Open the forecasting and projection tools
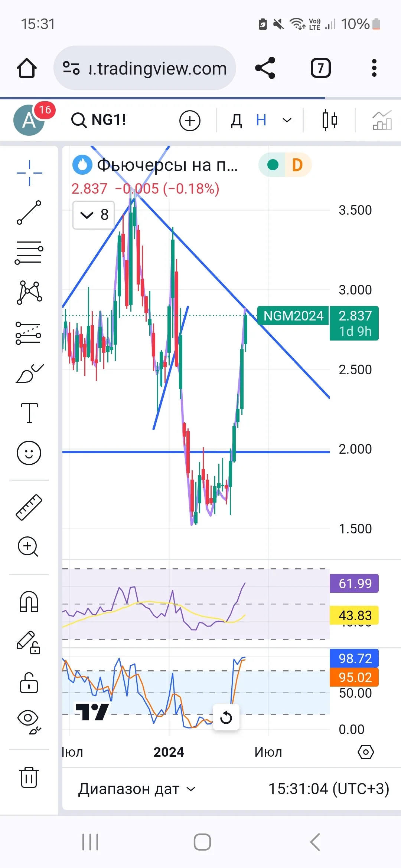Image resolution: width=401 pixels, height=868 pixels. tap(29, 333)
